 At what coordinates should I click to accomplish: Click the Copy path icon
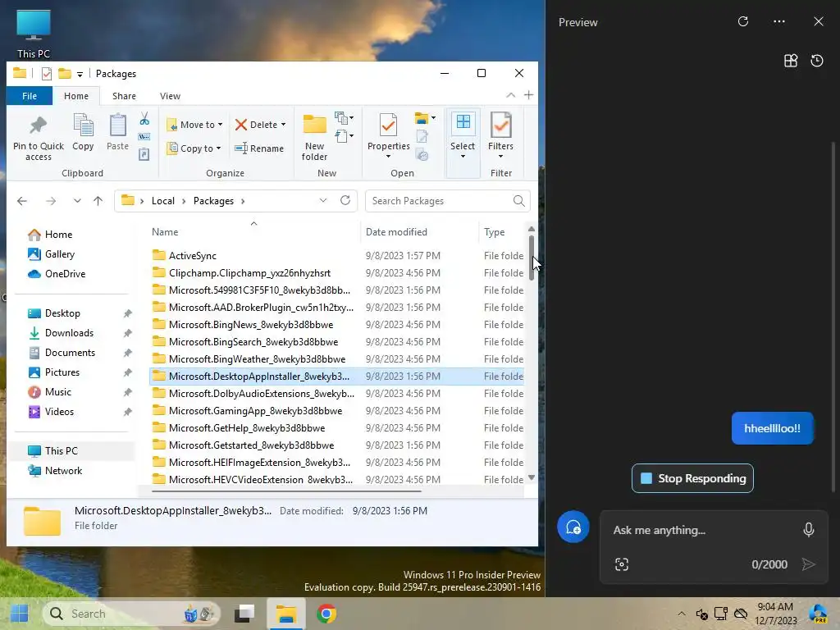click(x=144, y=137)
